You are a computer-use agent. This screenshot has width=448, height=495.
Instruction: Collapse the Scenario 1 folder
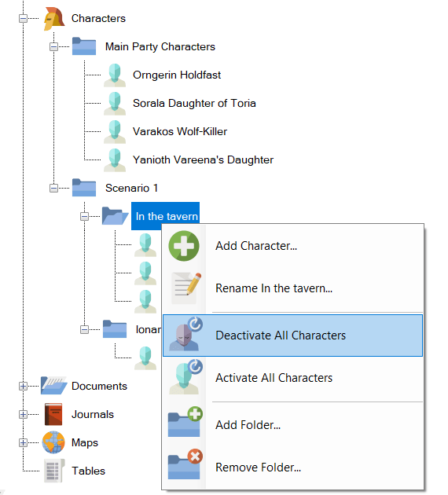point(53,188)
